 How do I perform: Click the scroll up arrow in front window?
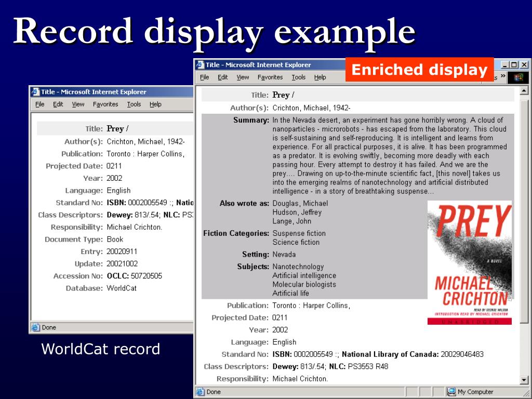[524, 91]
